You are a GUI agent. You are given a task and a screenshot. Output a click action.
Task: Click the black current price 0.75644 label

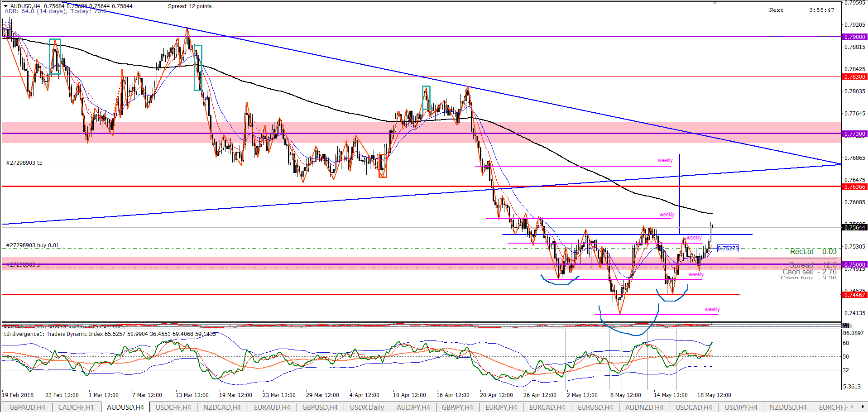[854, 227]
